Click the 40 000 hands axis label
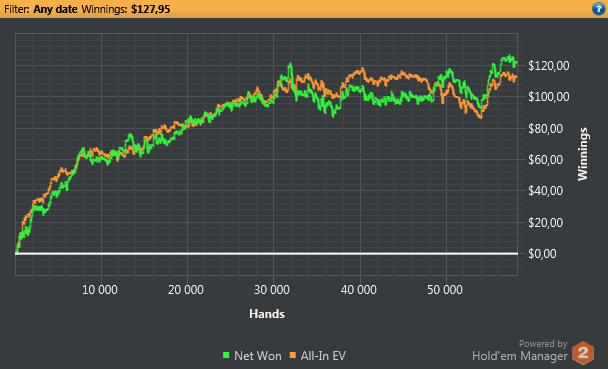 tap(358, 290)
